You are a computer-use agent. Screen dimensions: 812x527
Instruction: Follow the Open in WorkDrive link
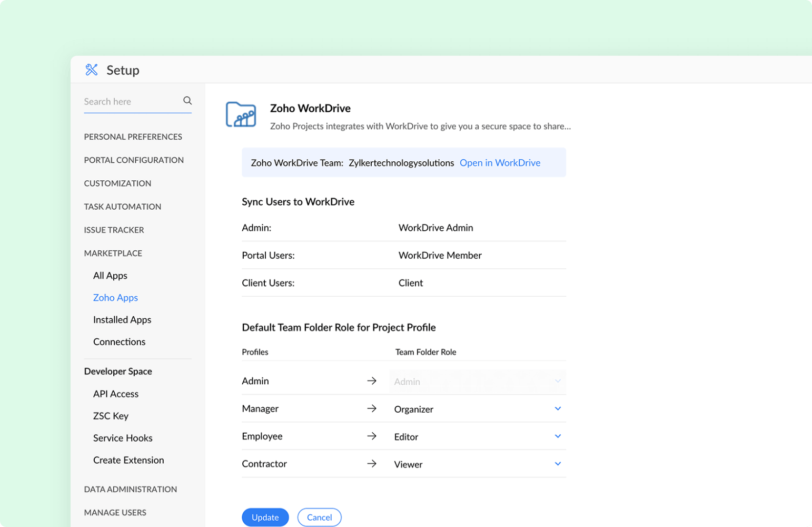[x=500, y=163]
